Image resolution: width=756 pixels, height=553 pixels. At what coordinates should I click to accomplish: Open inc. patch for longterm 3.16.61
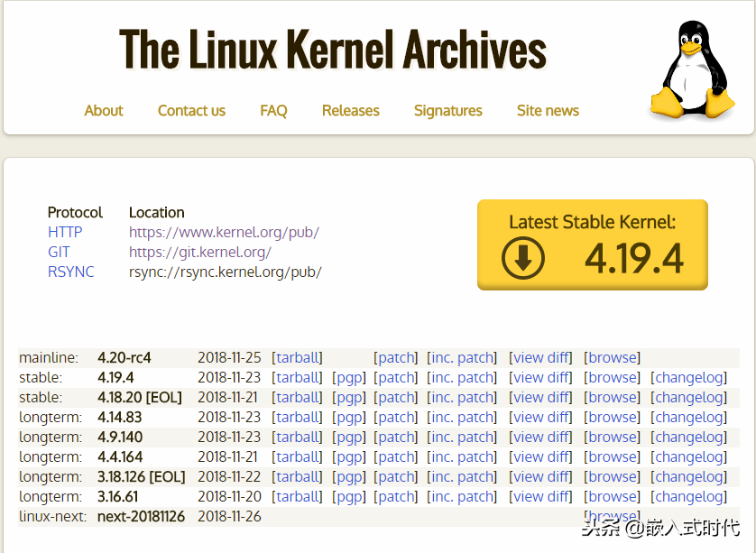coord(462,496)
